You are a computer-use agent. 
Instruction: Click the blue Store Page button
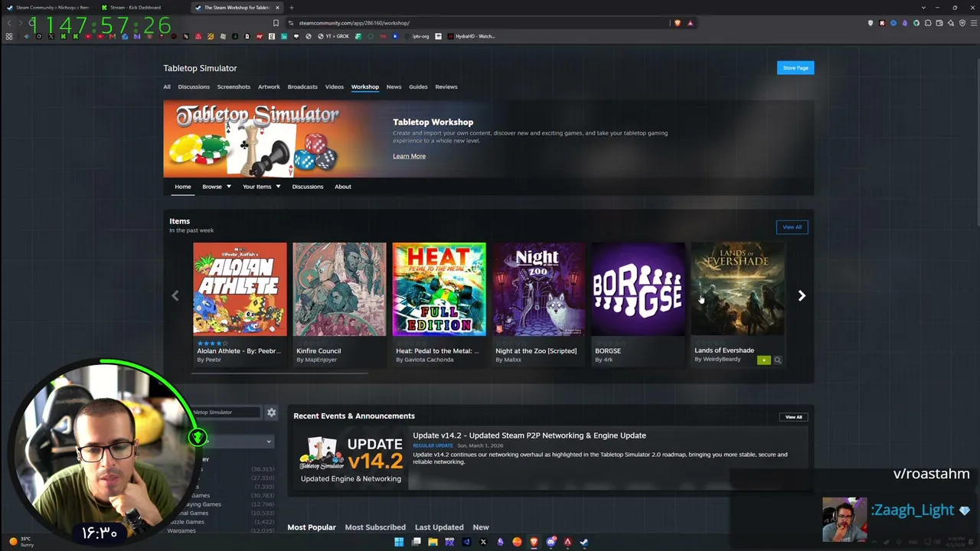[x=795, y=68]
